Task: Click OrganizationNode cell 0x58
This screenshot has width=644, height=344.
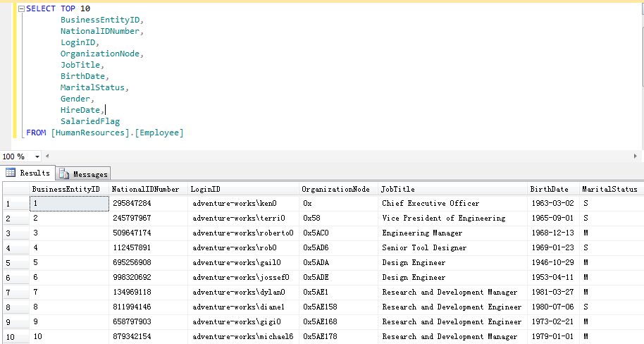Action: tap(338, 219)
